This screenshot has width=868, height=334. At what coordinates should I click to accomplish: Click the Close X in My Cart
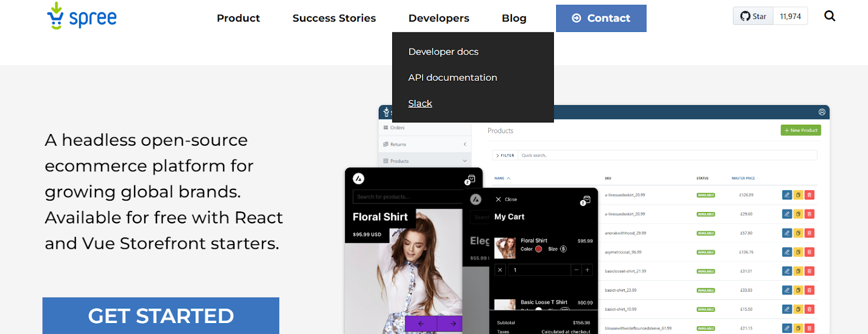(x=498, y=200)
